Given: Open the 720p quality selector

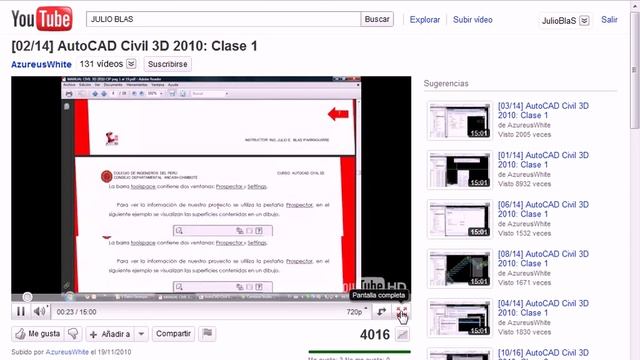Looking at the screenshot, I should click(x=356, y=312).
